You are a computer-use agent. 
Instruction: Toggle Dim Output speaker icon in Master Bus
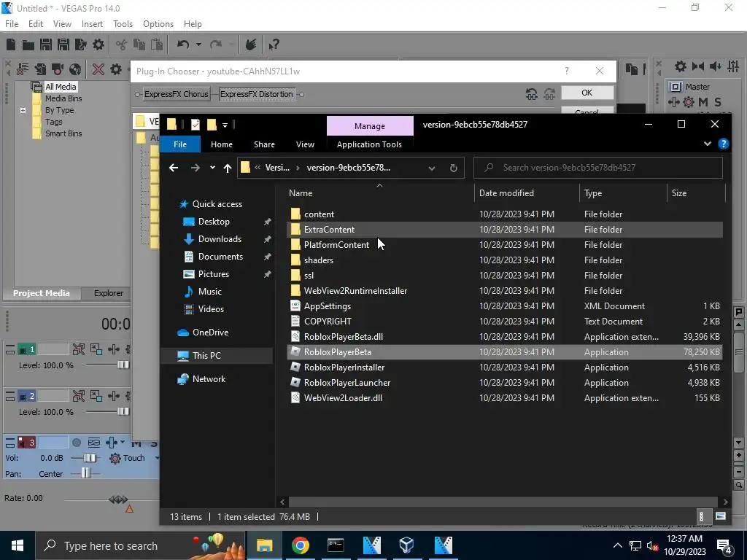point(715,66)
